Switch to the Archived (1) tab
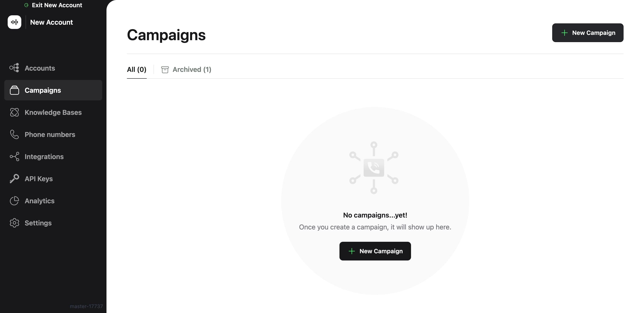Image resolution: width=644 pixels, height=313 pixels. point(186,69)
